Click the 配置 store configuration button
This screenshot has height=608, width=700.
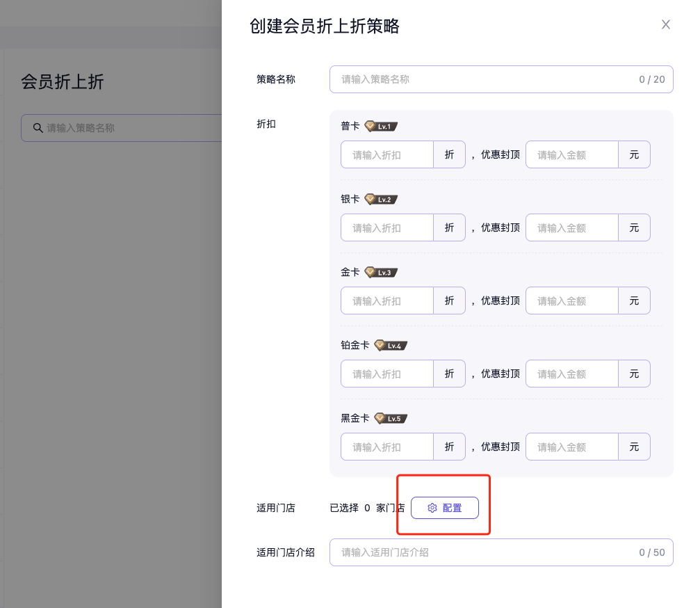(x=444, y=508)
